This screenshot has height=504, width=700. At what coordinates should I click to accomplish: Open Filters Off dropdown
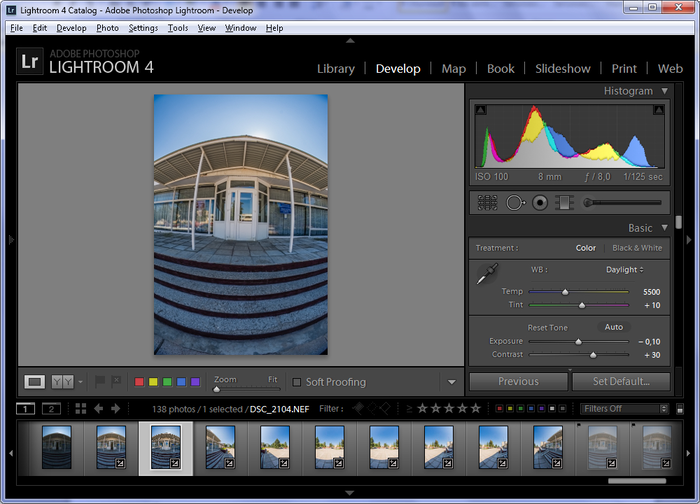tap(624, 408)
